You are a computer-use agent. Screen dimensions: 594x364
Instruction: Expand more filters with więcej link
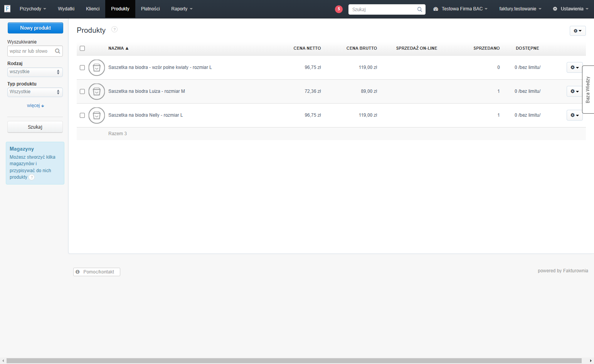[x=35, y=106]
